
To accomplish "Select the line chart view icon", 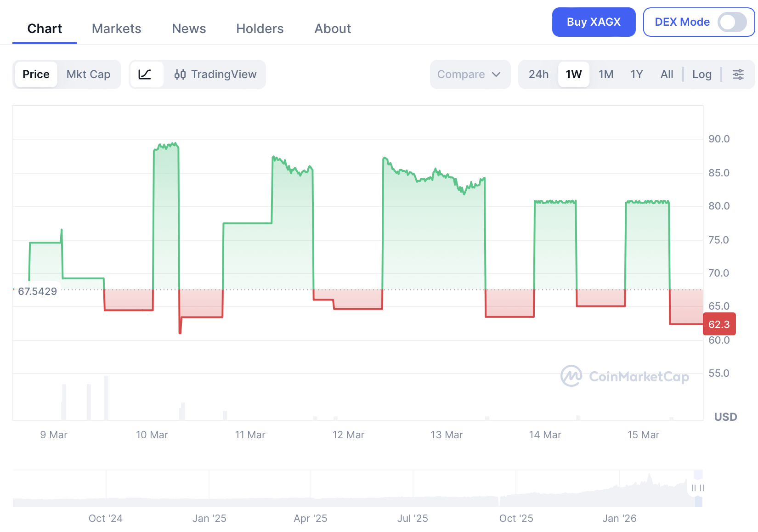I will [146, 74].
